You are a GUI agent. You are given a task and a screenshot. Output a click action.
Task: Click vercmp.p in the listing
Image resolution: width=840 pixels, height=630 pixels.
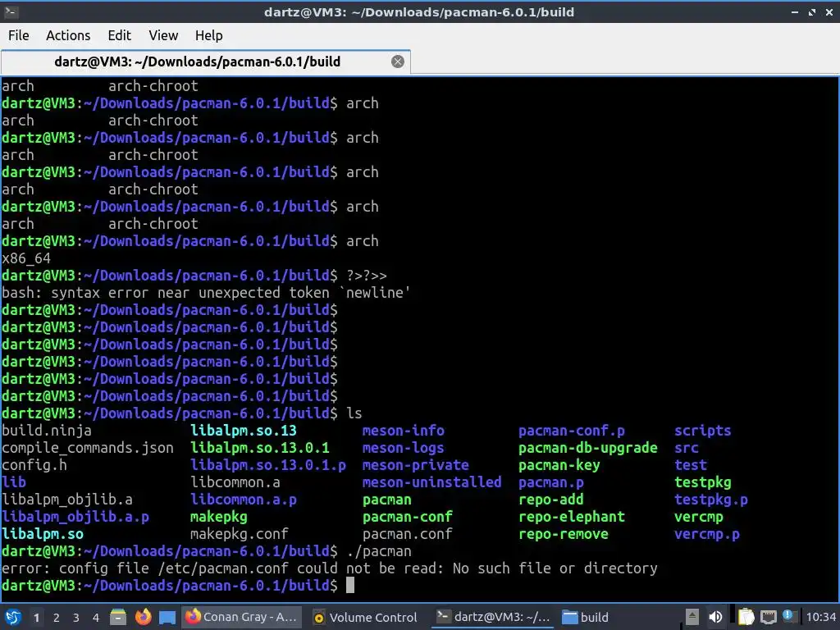point(706,534)
